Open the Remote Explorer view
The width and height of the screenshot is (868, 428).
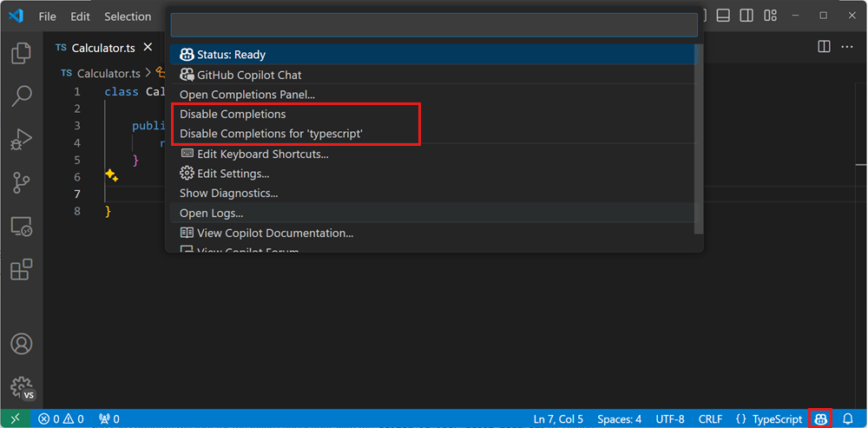(21, 227)
